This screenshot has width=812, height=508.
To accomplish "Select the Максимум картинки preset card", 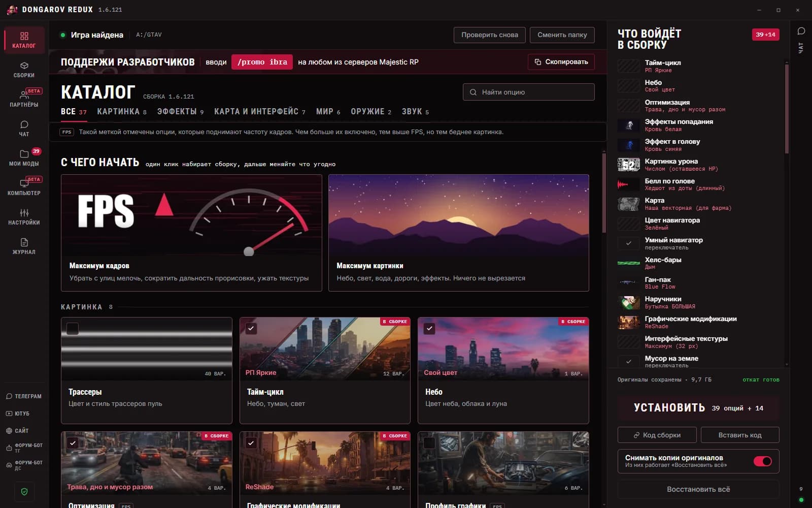I will (x=459, y=233).
